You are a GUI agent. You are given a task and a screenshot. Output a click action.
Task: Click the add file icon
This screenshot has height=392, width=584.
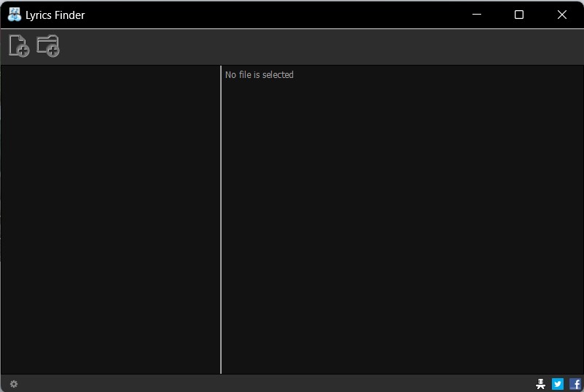[19, 46]
